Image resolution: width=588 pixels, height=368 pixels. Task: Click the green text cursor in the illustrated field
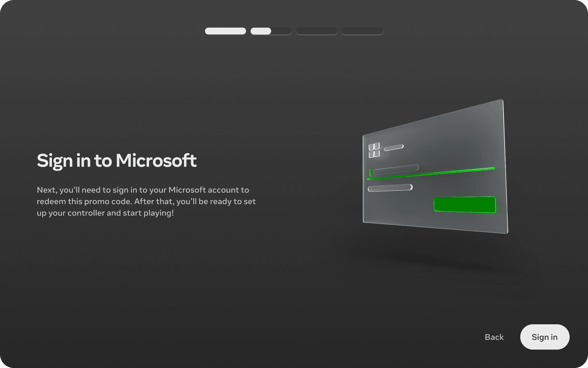(x=370, y=172)
